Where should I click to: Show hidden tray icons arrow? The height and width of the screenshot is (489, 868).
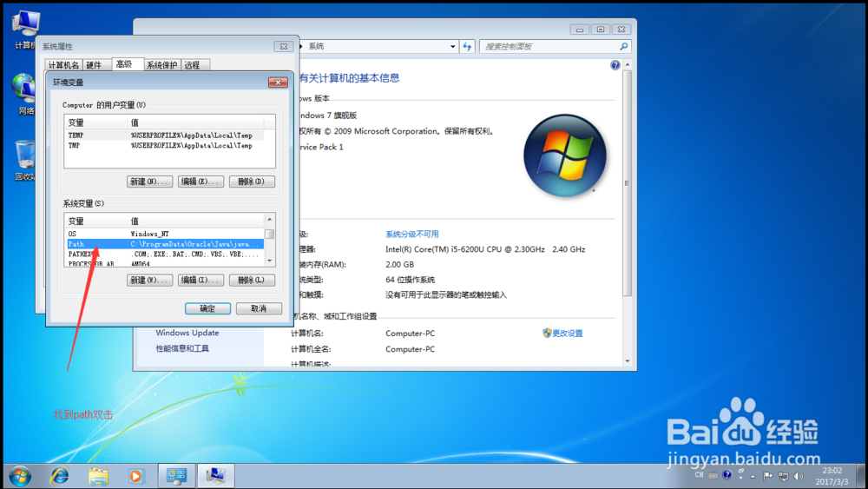(753, 476)
